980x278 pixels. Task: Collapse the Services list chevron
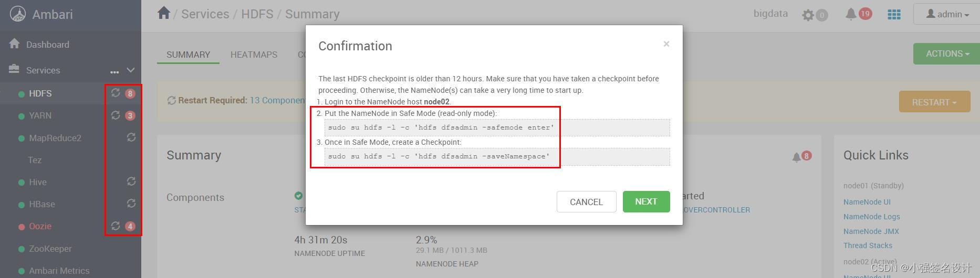click(131, 70)
